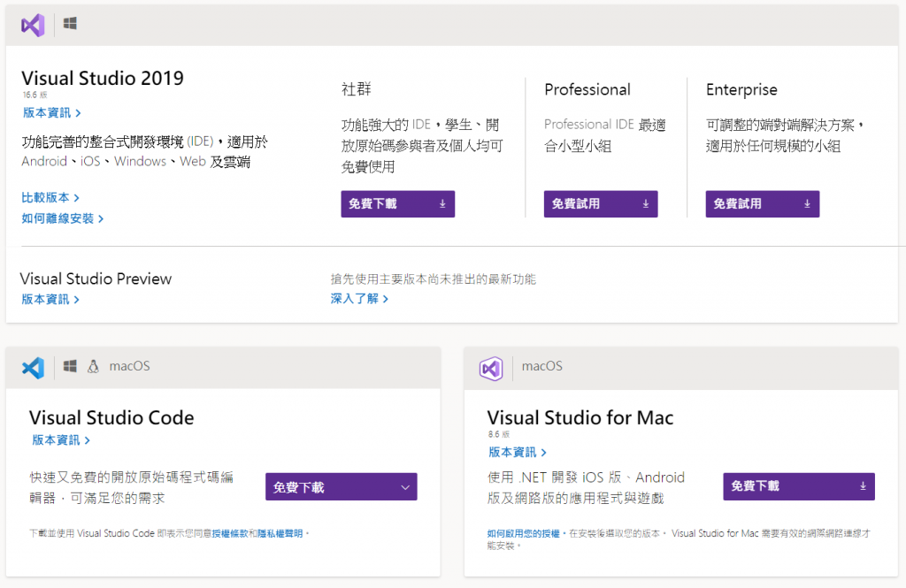Screen dimensions: 906x588
Task: Open the 比較版本 link
Action: click(50, 197)
